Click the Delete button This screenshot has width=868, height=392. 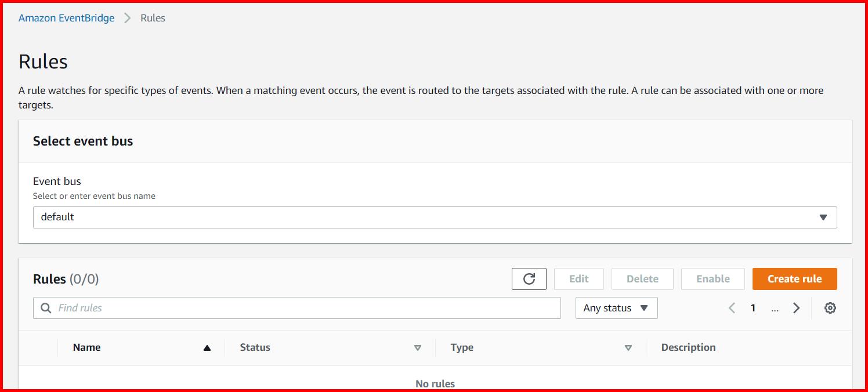point(642,278)
